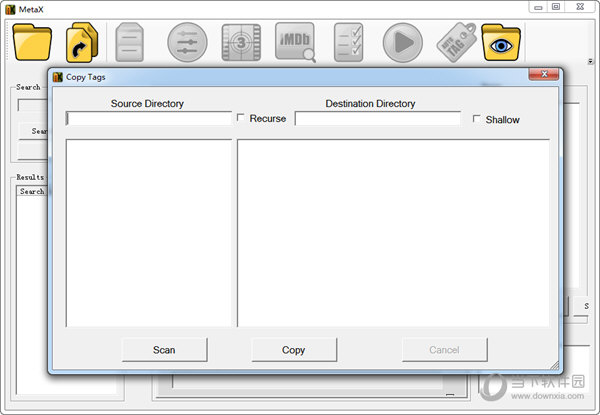Select the Copy Tags dialog title icon

[x=58, y=77]
